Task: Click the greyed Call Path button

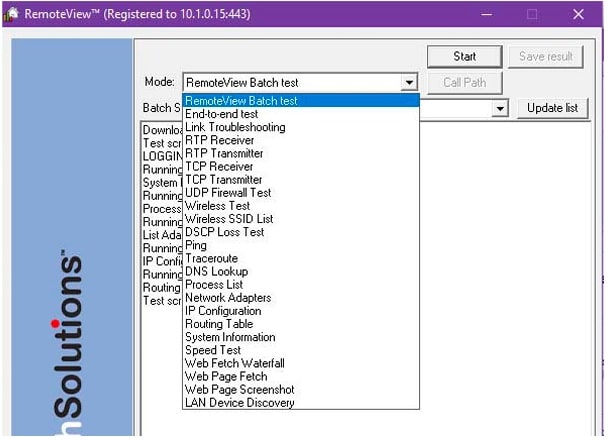Action: (x=465, y=83)
